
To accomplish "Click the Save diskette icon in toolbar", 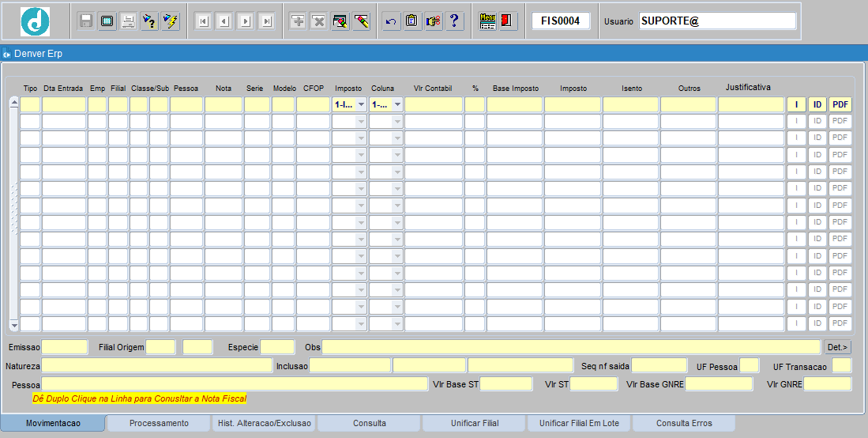I will (86, 21).
